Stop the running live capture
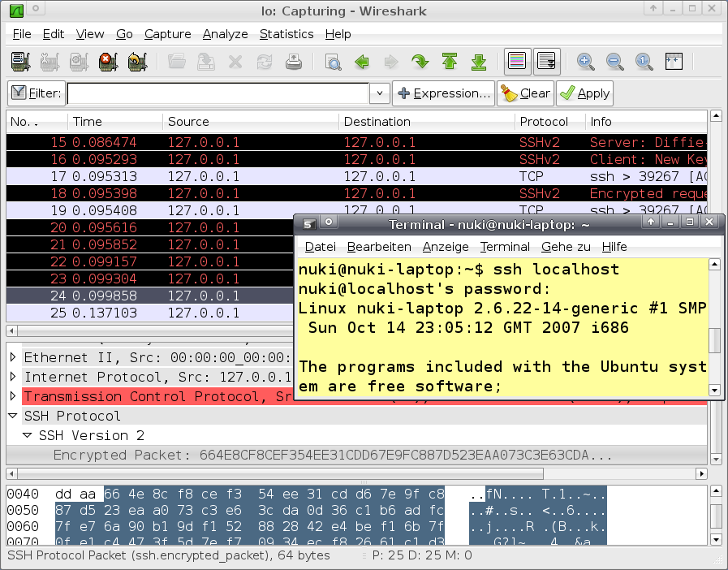This screenshot has width=728, height=570. [108, 62]
